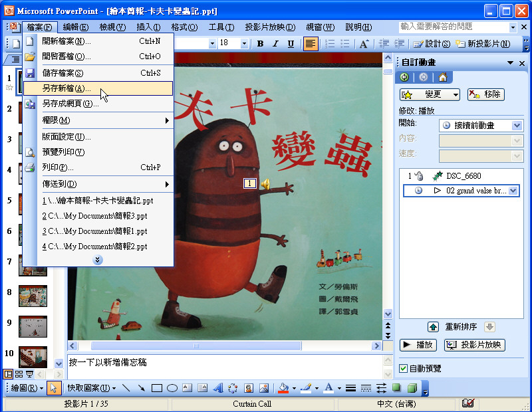Screen dimensions: 532x412
Task: Go back in the task pane
Action: (x=404, y=77)
